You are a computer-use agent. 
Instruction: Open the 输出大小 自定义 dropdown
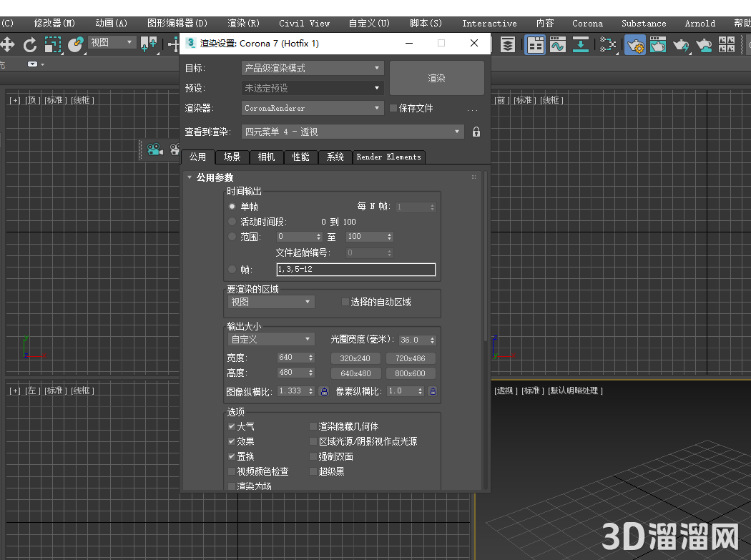point(270,338)
